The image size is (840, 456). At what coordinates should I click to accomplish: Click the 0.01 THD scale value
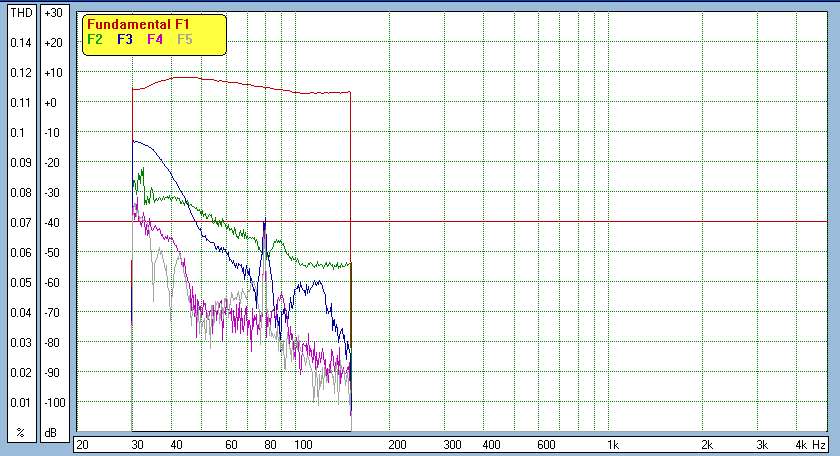pyautogui.click(x=21, y=403)
